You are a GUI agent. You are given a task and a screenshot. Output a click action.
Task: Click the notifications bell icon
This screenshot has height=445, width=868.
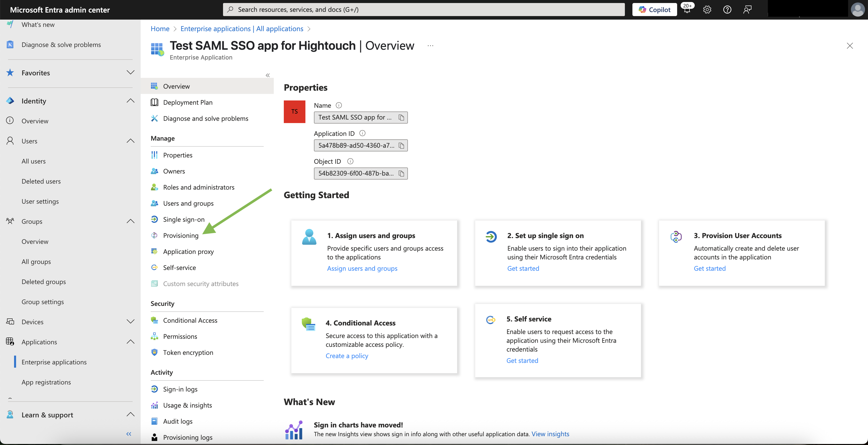[x=687, y=10]
